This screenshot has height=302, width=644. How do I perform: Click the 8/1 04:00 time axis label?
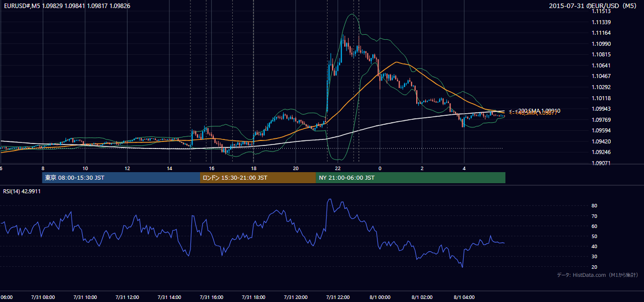click(x=464, y=297)
